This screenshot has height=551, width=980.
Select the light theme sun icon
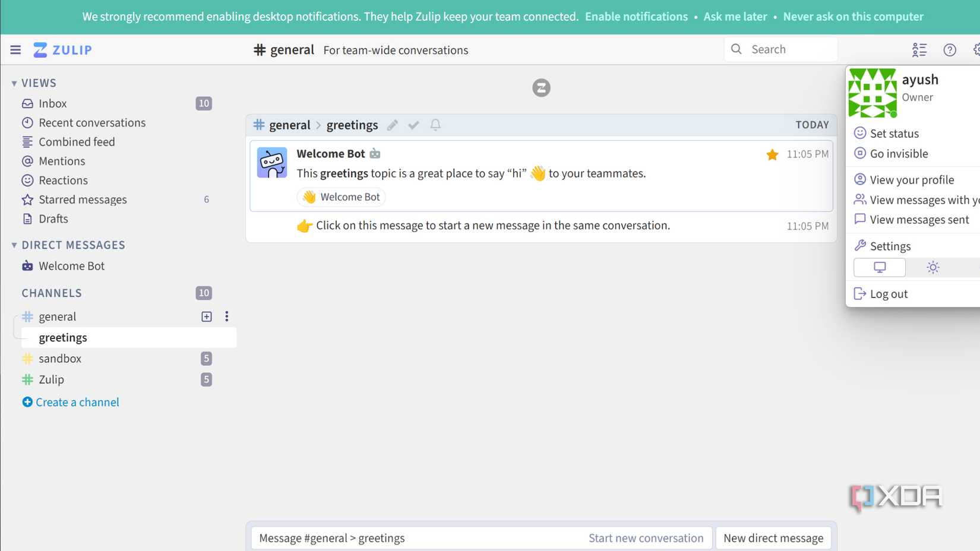tap(933, 267)
